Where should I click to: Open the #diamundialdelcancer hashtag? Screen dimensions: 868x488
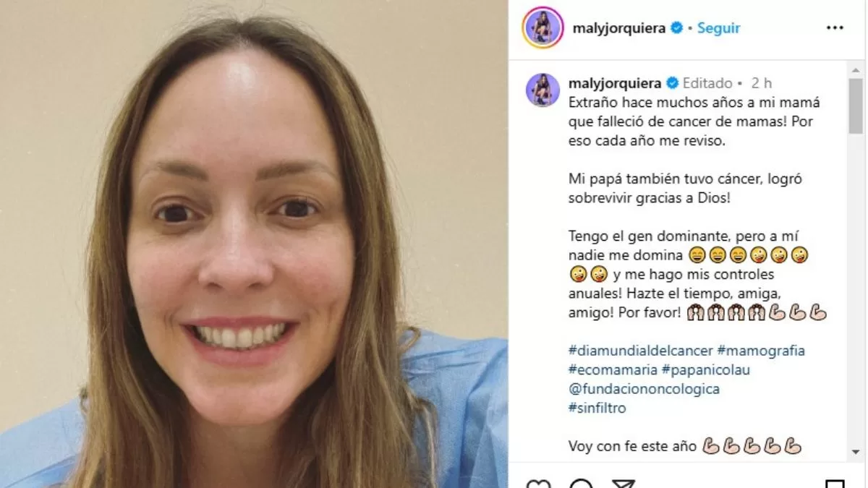click(x=641, y=351)
